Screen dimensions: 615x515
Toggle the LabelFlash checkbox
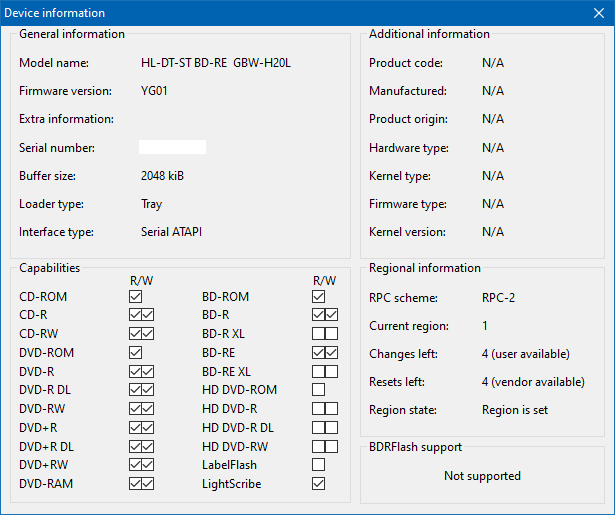coord(318,464)
